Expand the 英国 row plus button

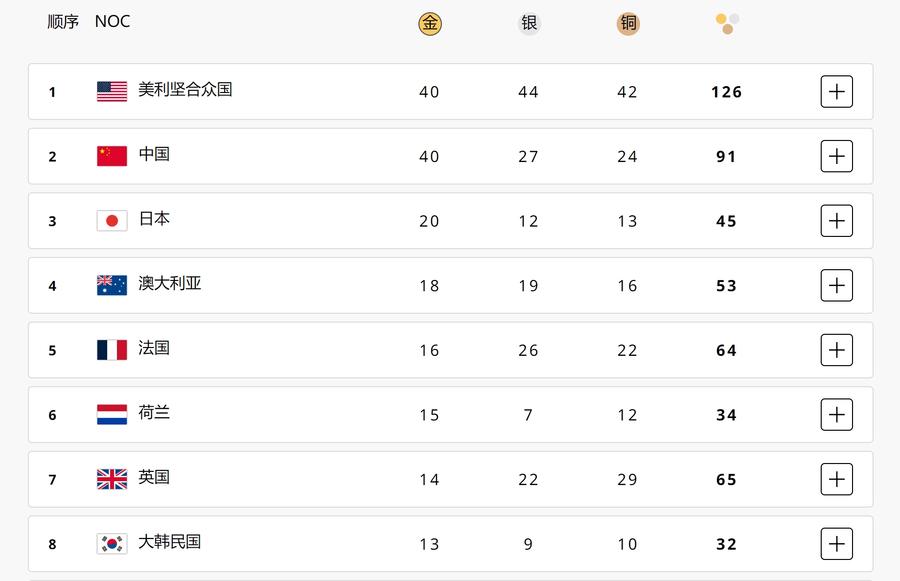(836, 479)
